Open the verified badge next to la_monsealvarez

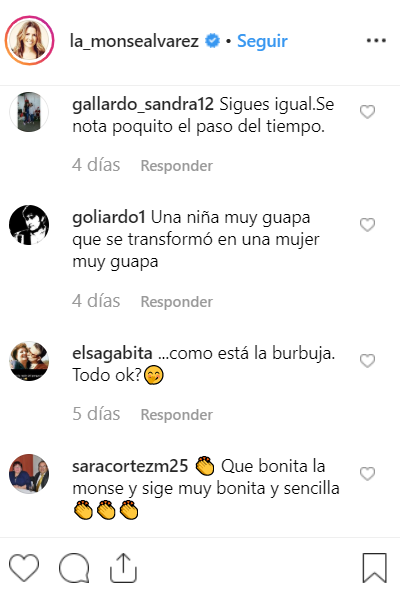(212, 41)
